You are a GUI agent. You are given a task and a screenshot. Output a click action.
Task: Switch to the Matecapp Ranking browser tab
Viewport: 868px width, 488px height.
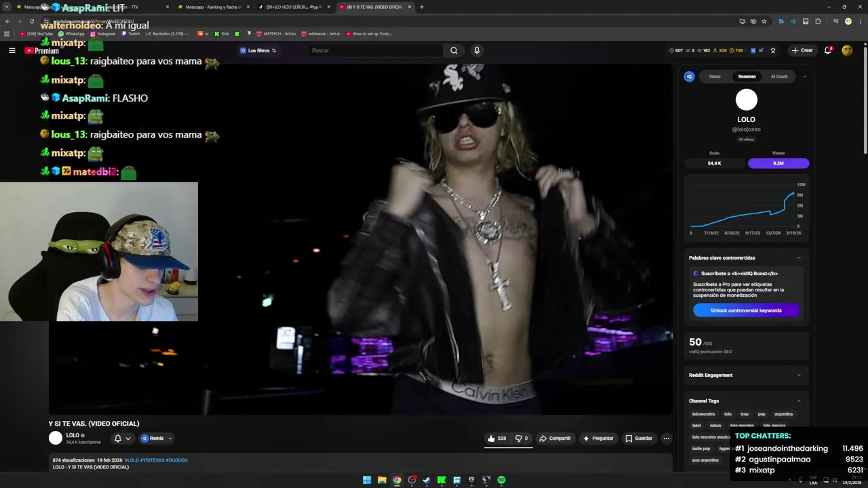coord(214,7)
